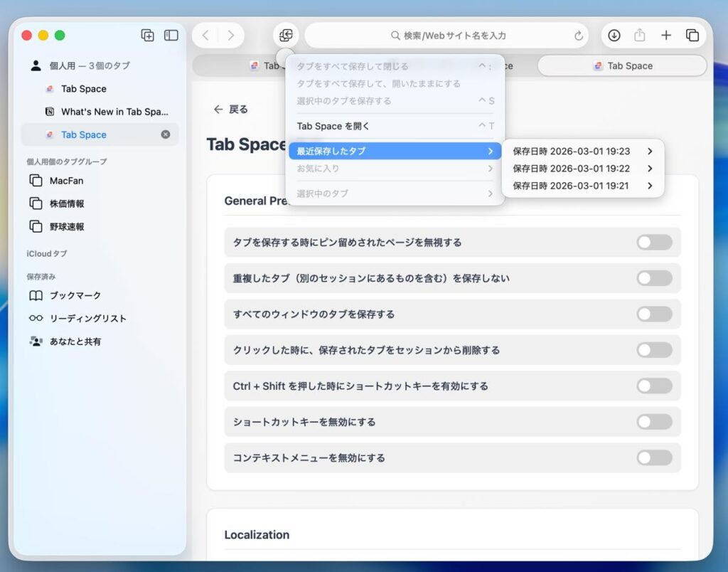Go back using 戻る link

pyautogui.click(x=231, y=109)
